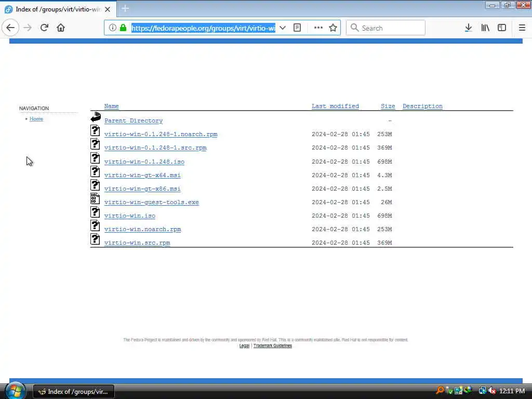
Task: Click the unknown-file icon beside virtio-win-0.1.248.iso
Action: (95, 158)
